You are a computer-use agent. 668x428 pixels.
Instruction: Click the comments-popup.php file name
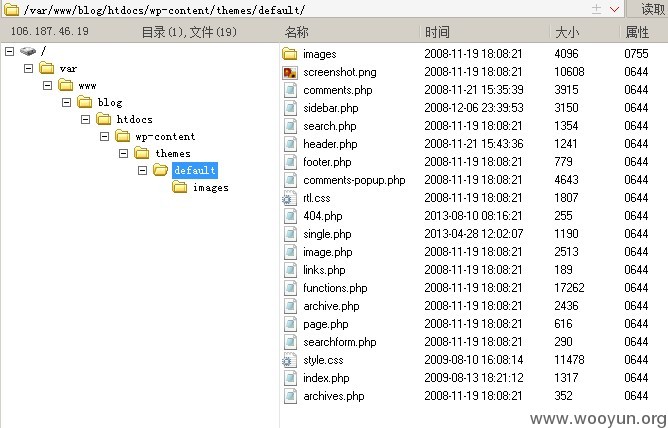pyautogui.click(x=354, y=181)
